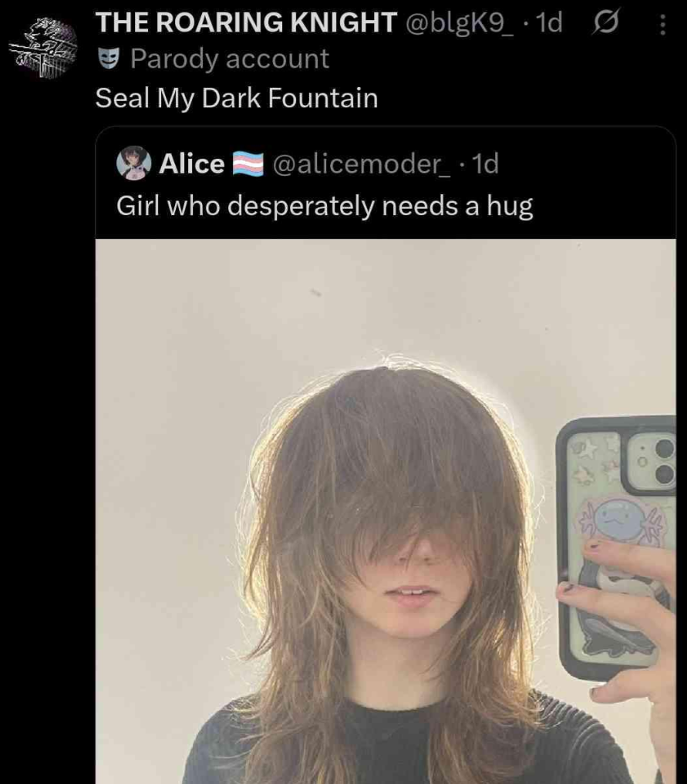
Task: Click the Grok slashed-circle icon
Action: [x=606, y=23]
